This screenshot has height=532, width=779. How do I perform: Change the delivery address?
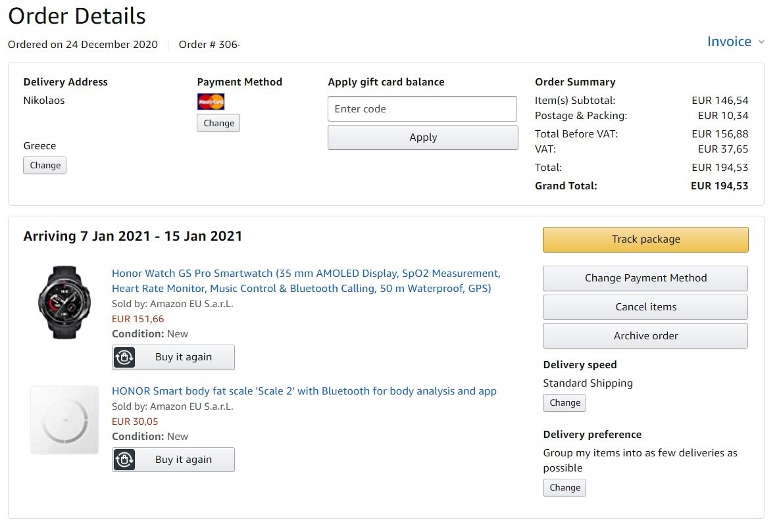point(45,166)
